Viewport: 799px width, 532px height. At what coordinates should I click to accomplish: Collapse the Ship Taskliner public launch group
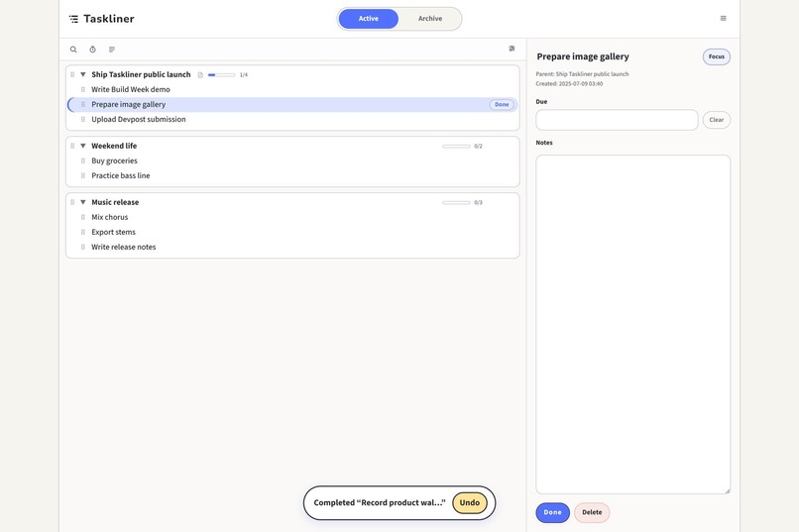click(x=83, y=74)
